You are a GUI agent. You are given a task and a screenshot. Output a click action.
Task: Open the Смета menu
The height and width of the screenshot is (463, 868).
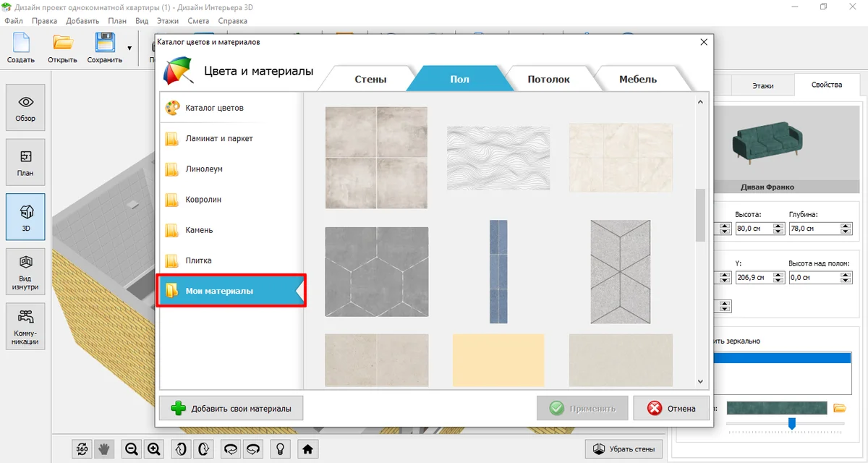pos(198,21)
